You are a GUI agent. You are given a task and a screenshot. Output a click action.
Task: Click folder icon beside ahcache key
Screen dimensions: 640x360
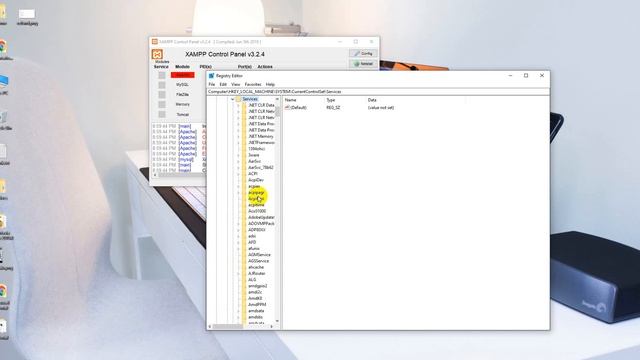(x=244, y=267)
